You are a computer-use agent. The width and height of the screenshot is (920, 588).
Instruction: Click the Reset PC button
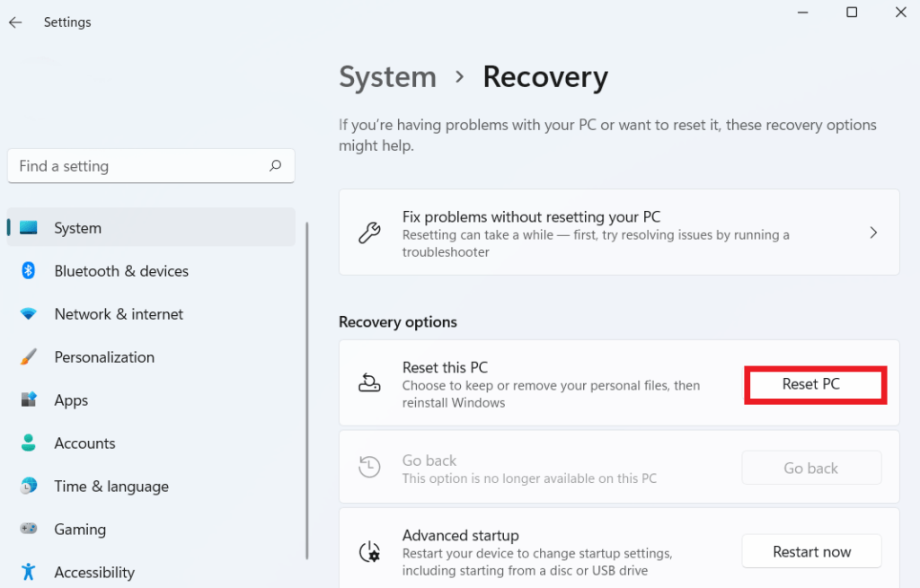pos(814,383)
